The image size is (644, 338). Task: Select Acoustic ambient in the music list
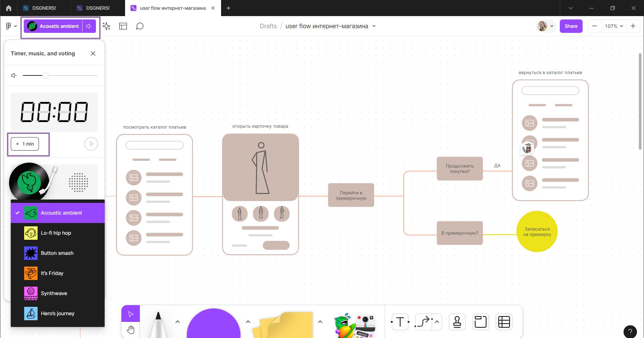click(58, 213)
